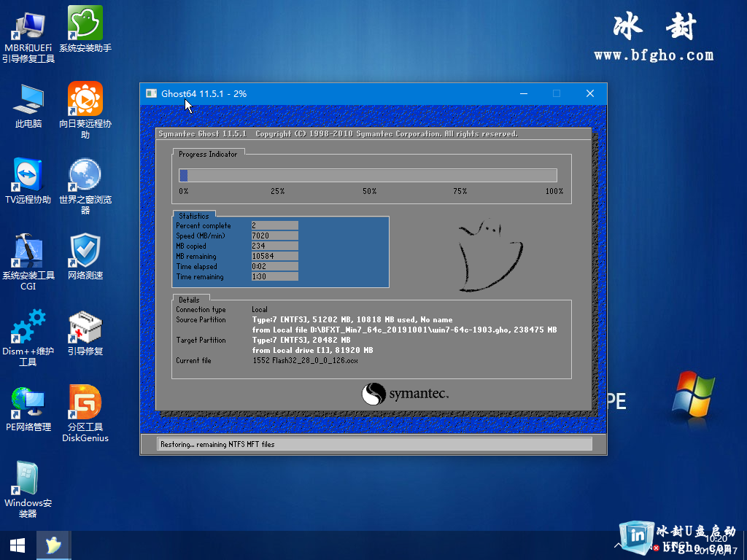Click the 'Source Partition' label

pyautogui.click(x=201, y=319)
